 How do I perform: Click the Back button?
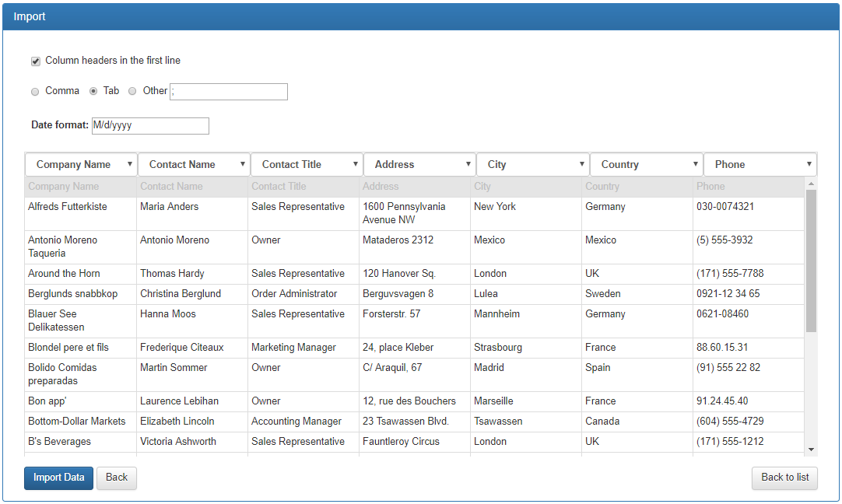[116, 478]
